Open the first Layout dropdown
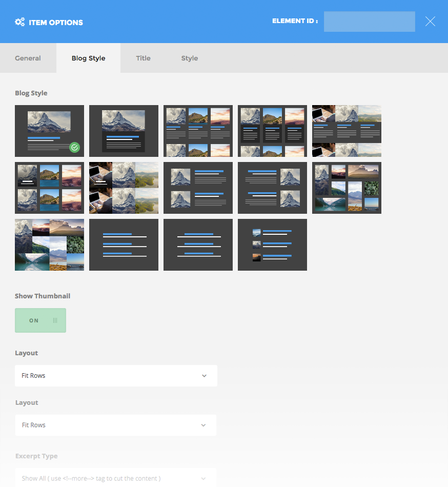448x487 pixels. tap(116, 376)
